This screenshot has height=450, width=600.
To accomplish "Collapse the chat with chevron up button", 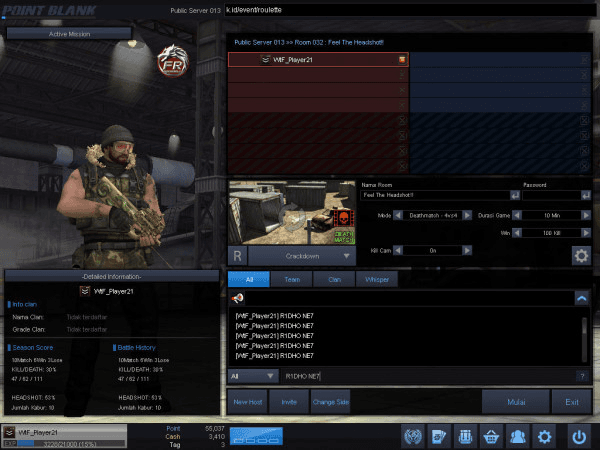I will 582,298.
